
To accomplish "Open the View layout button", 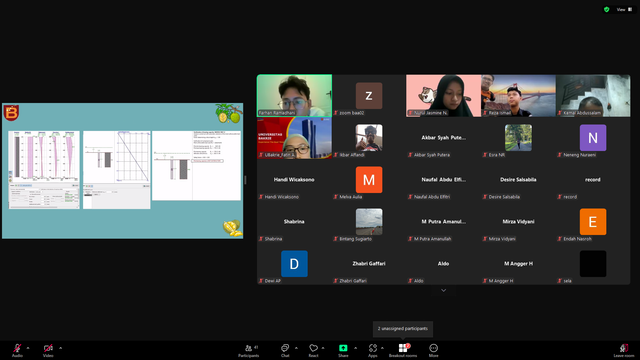I will coord(624,9).
